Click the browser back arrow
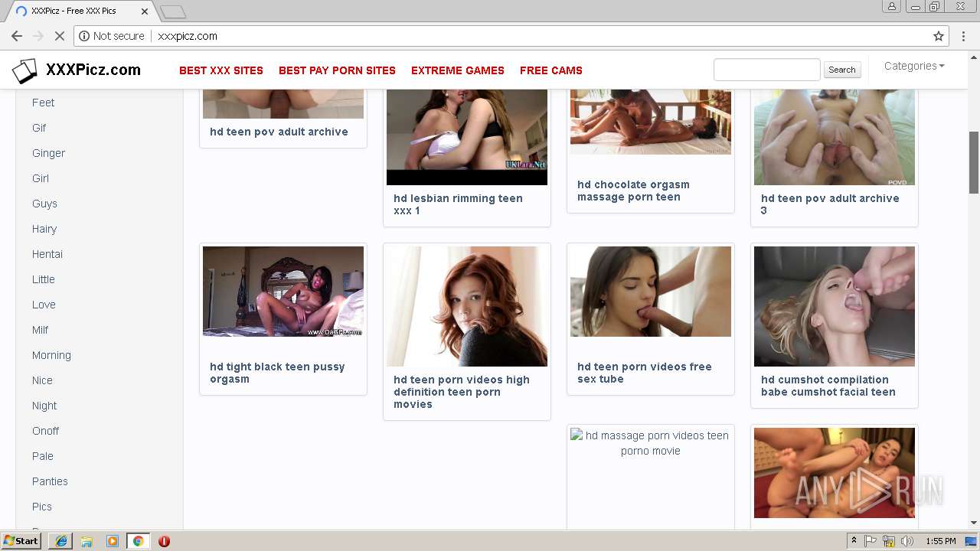This screenshot has width=980, height=551. 17,36
